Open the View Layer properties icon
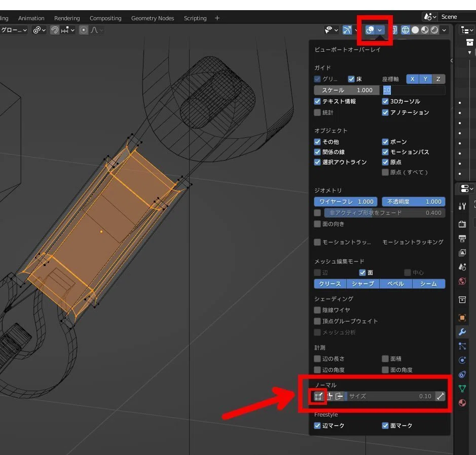The width and height of the screenshot is (476, 455). [462, 253]
